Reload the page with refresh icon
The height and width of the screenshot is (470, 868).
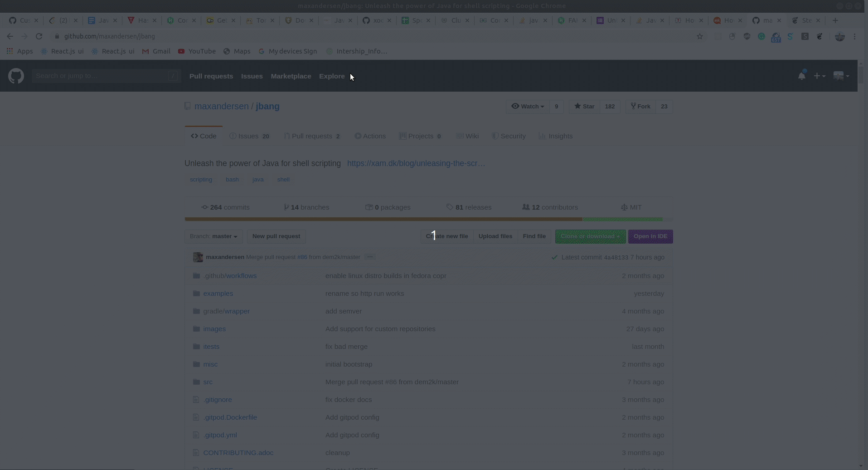tap(39, 36)
